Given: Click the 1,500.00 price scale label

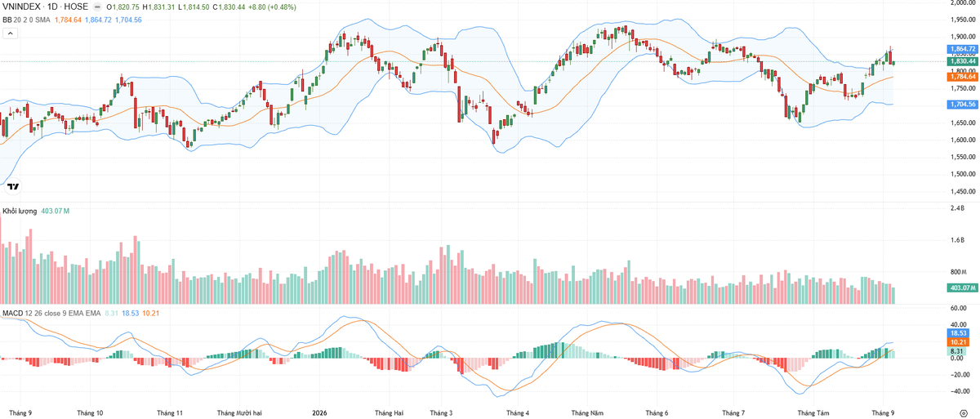Looking at the screenshot, I should coord(964,174).
